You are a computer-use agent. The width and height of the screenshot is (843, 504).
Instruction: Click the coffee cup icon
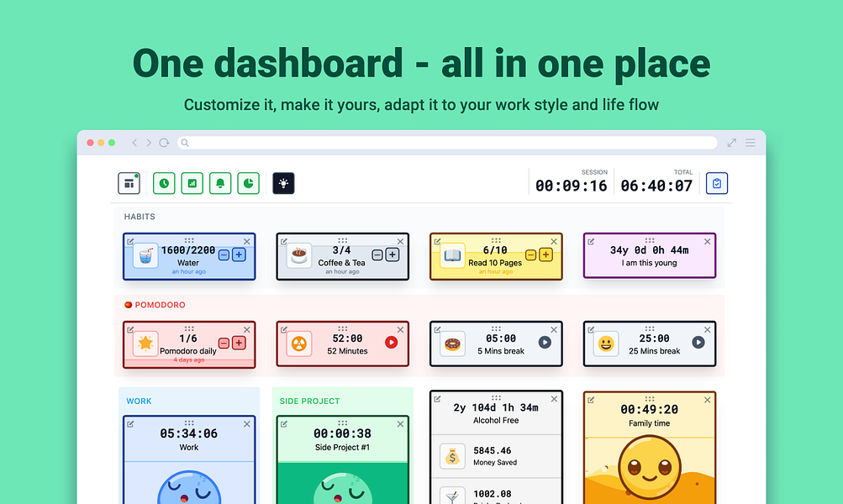[x=299, y=255]
